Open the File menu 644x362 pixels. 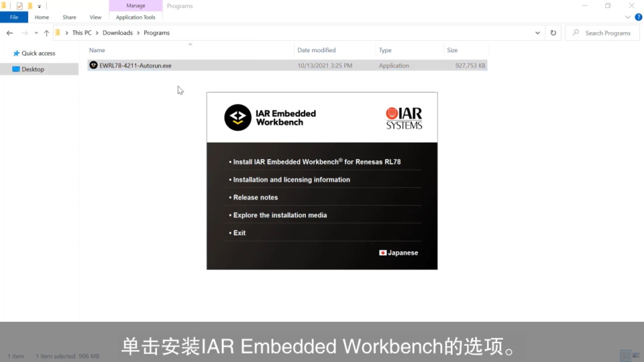14,17
